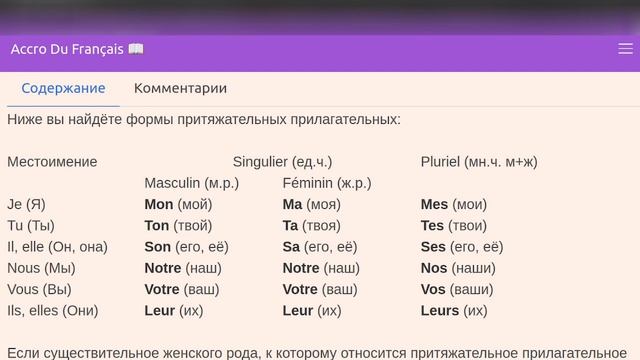Click the Masculin (м.р.) subheader
The image size is (640, 360).
(192, 183)
